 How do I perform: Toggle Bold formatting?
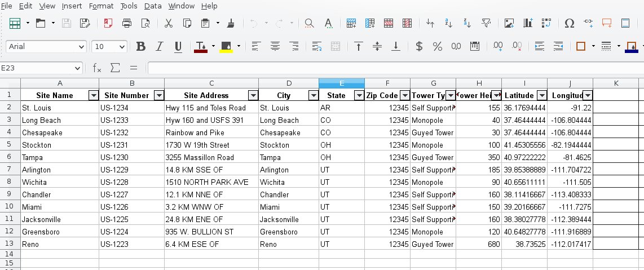[x=141, y=46]
